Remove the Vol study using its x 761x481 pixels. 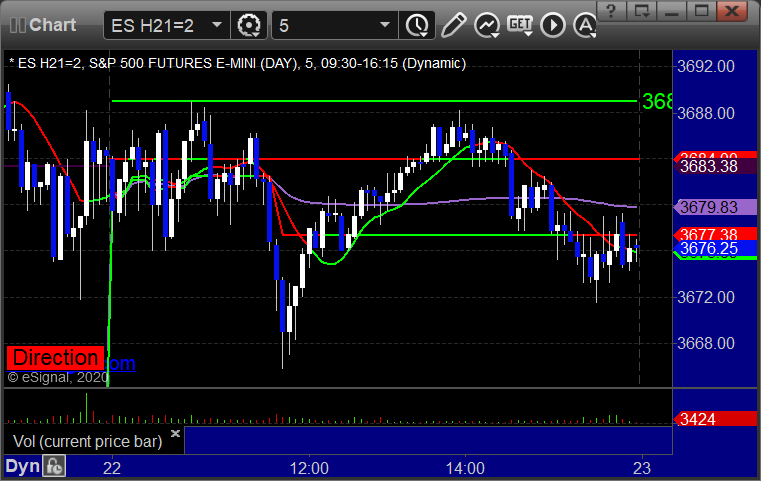pyautogui.click(x=175, y=433)
